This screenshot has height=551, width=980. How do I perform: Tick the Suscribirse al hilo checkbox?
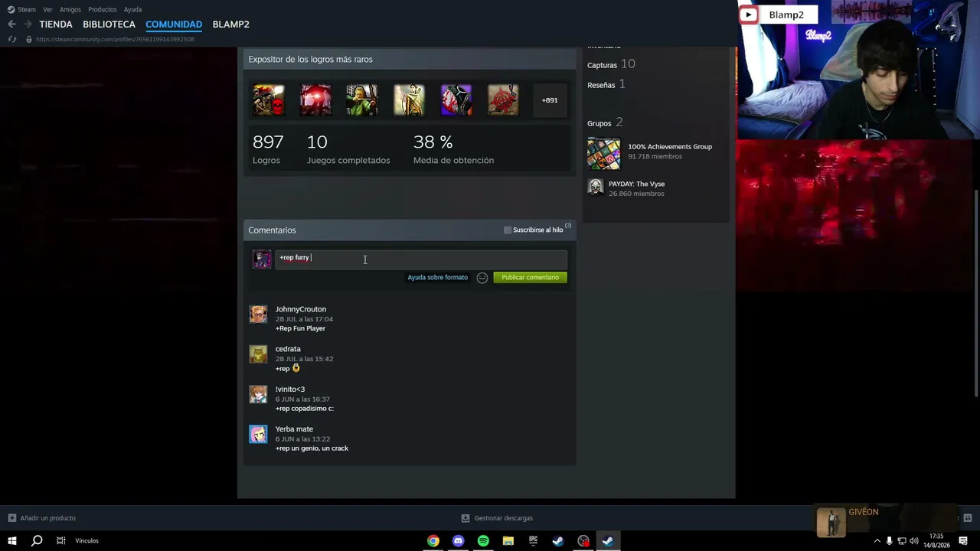click(508, 230)
